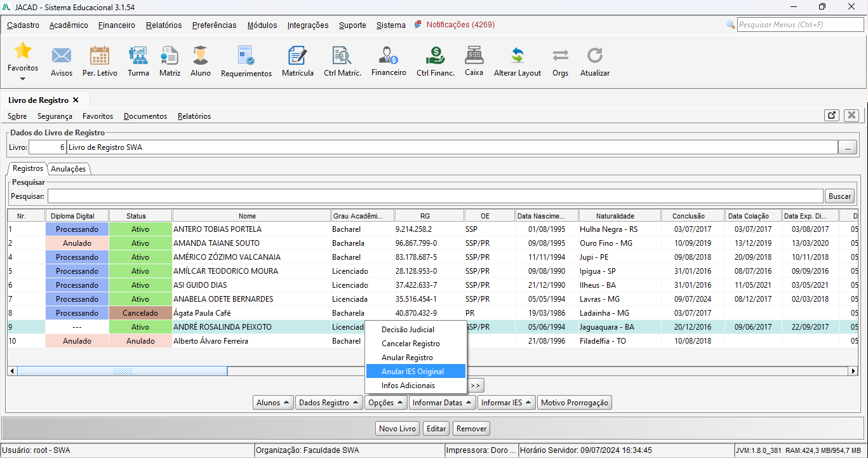Close the Livro de Registro panel with X icon button

[x=851, y=115]
